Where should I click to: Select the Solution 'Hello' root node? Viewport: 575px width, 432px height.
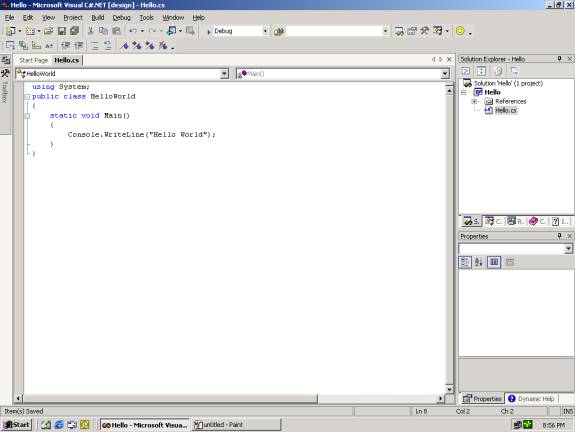pos(508,83)
